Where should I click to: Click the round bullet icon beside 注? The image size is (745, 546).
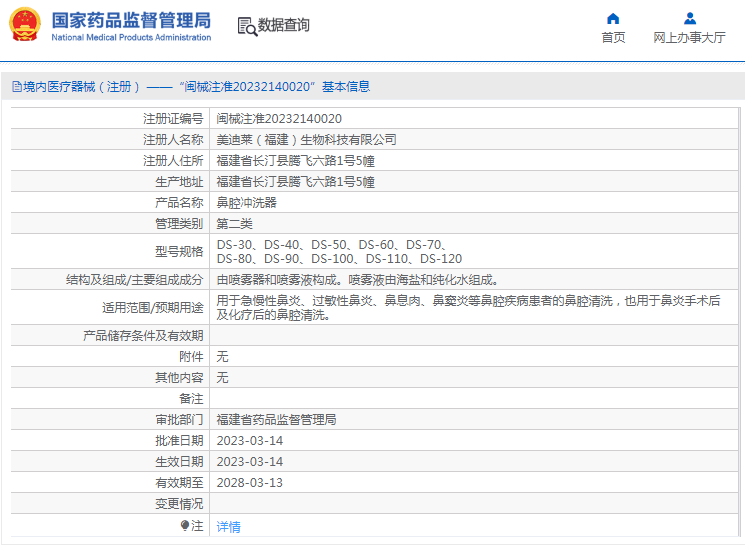tap(185, 525)
